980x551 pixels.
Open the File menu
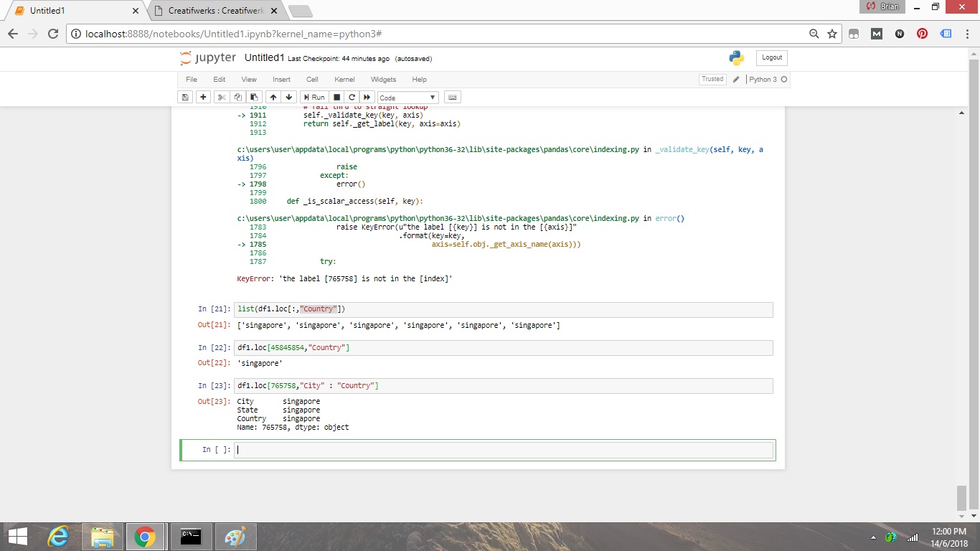192,80
